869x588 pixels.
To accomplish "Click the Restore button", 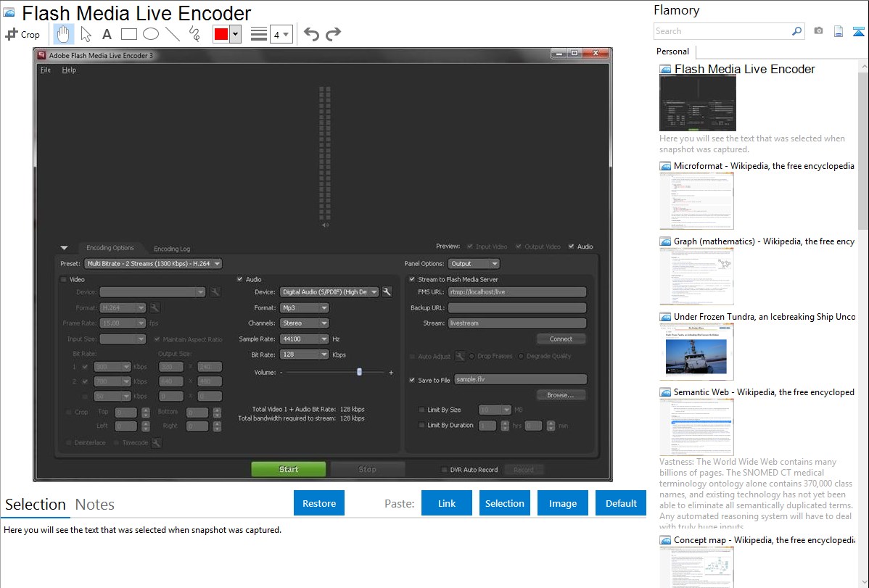I will (319, 503).
